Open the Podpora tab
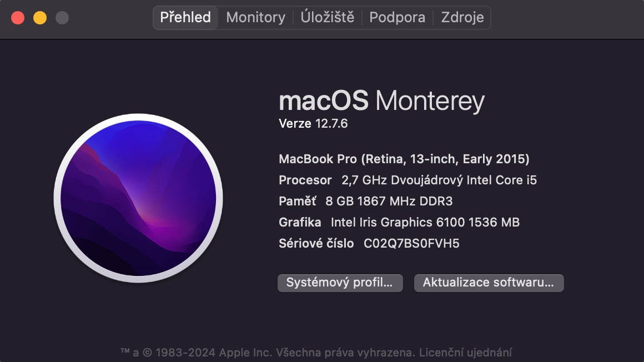Image resolution: width=644 pixels, height=362 pixels. pyautogui.click(x=397, y=17)
